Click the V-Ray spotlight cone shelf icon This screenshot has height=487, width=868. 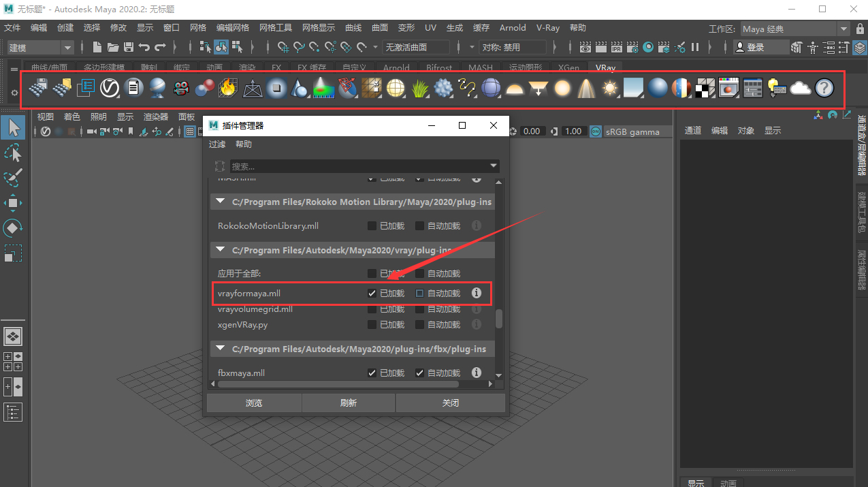(x=586, y=88)
